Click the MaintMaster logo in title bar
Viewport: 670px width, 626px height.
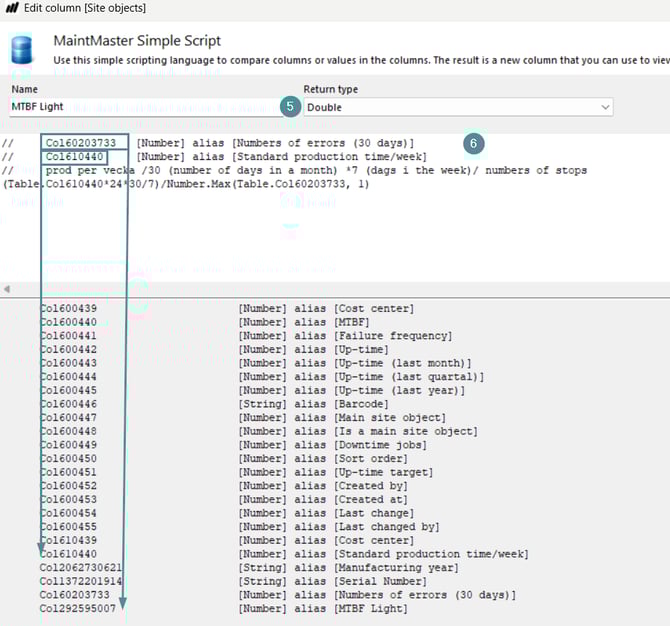(x=12, y=8)
